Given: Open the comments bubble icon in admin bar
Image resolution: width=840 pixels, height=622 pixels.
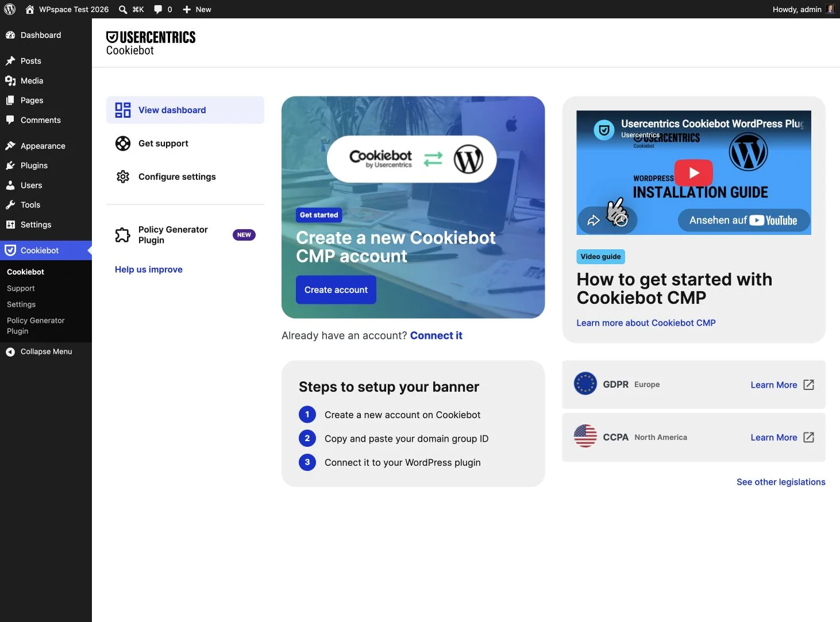Looking at the screenshot, I should pyautogui.click(x=158, y=9).
